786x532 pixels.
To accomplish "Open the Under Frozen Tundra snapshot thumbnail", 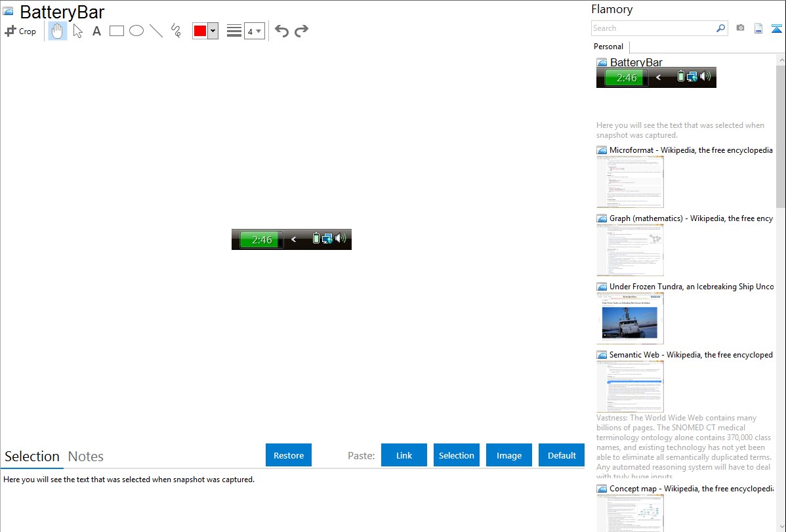I will 630,318.
